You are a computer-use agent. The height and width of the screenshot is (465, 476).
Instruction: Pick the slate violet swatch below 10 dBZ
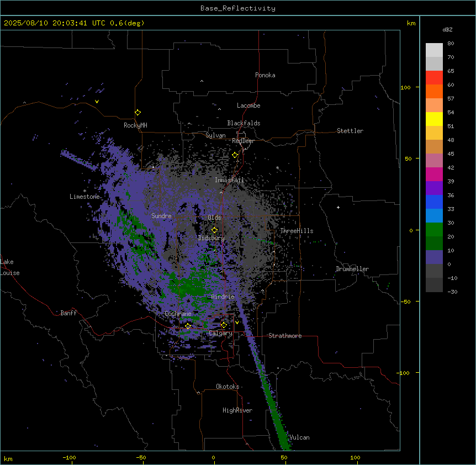click(x=434, y=257)
